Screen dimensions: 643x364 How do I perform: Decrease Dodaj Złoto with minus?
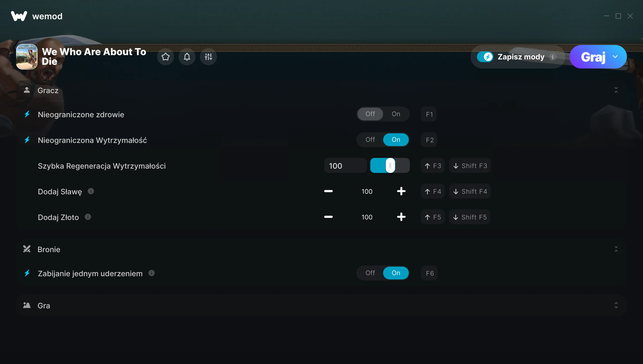tap(328, 217)
